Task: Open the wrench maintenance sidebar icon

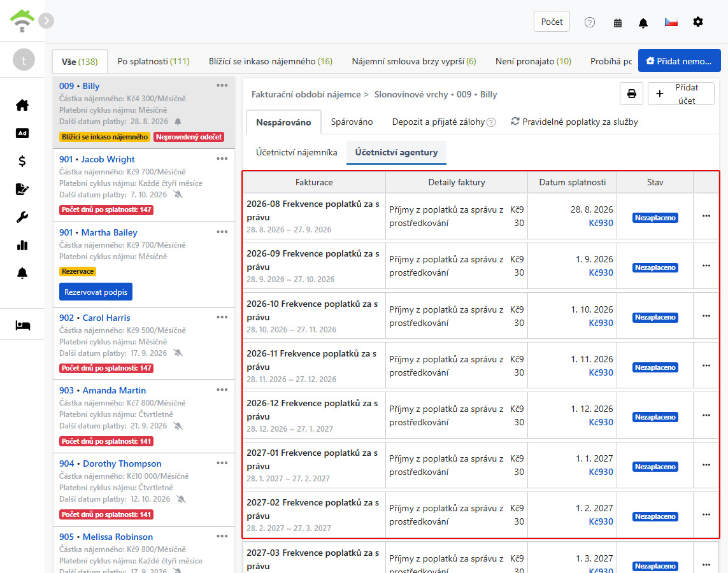Action: pyautogui.click(x=22, y=217)
